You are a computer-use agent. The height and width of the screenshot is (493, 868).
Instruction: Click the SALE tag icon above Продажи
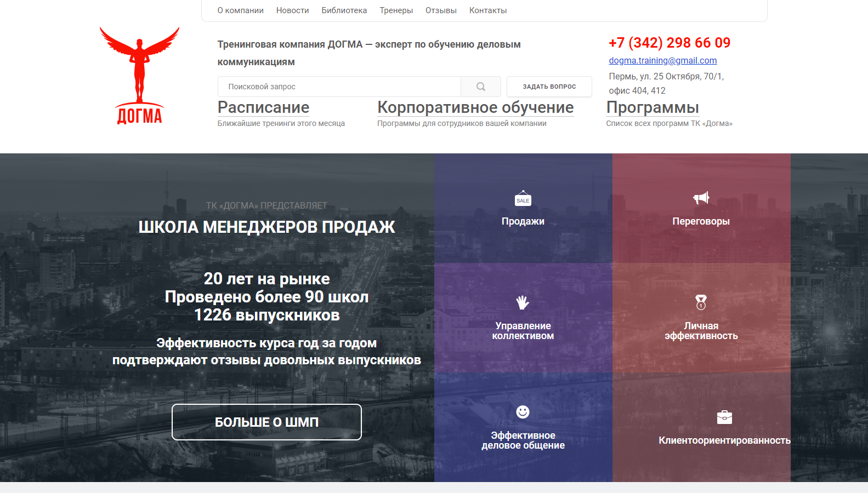click(x=523, y=199)
